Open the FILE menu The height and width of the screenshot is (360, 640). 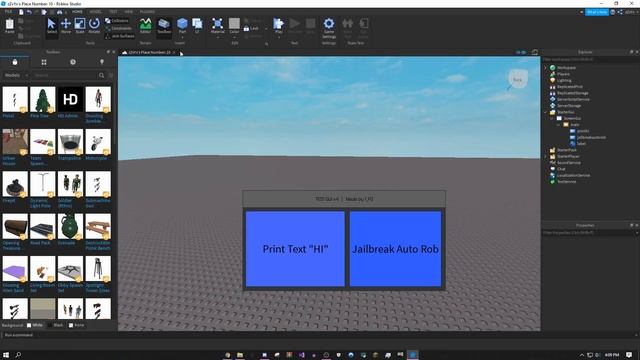pyautogui.click(x=8, y=12)
